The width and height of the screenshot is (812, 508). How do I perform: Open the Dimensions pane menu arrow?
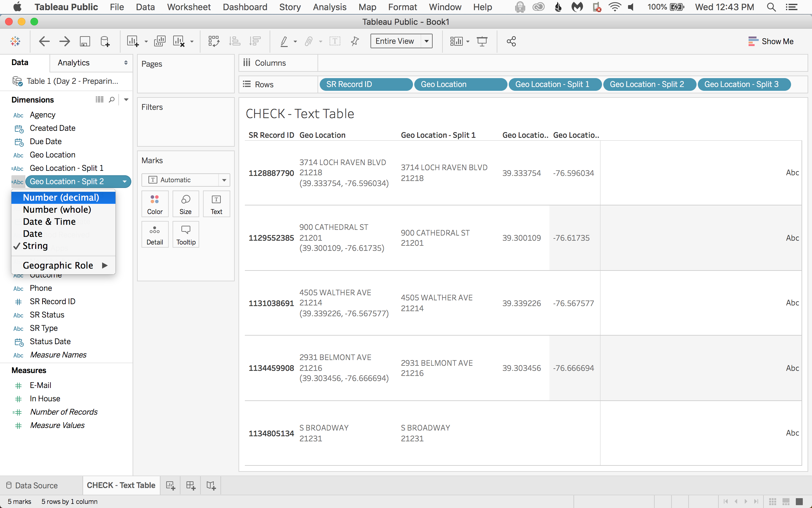pos(126,100)
